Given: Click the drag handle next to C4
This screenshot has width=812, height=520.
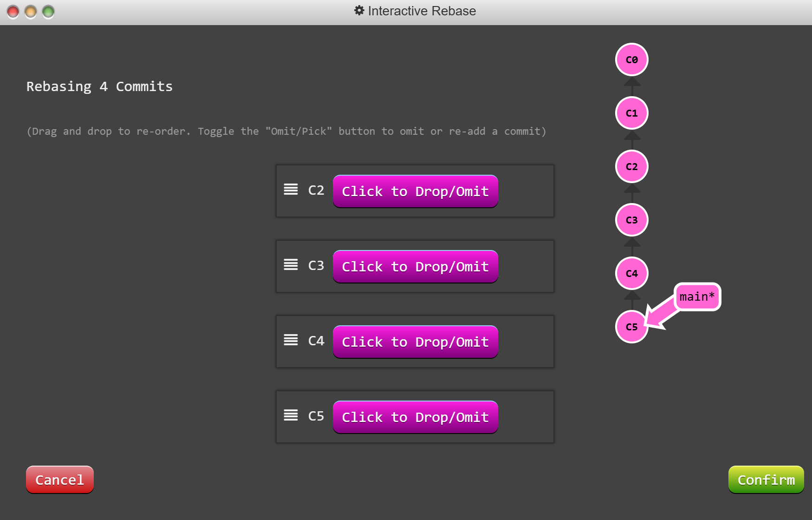Looking at the screenshot, I should (x=290, y=340).
